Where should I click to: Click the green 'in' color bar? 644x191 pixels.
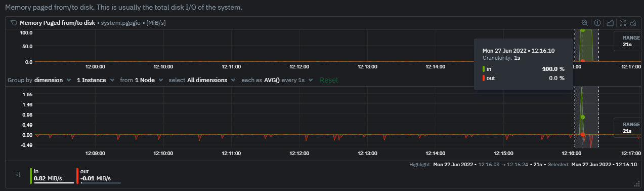(x=31, y=175)
